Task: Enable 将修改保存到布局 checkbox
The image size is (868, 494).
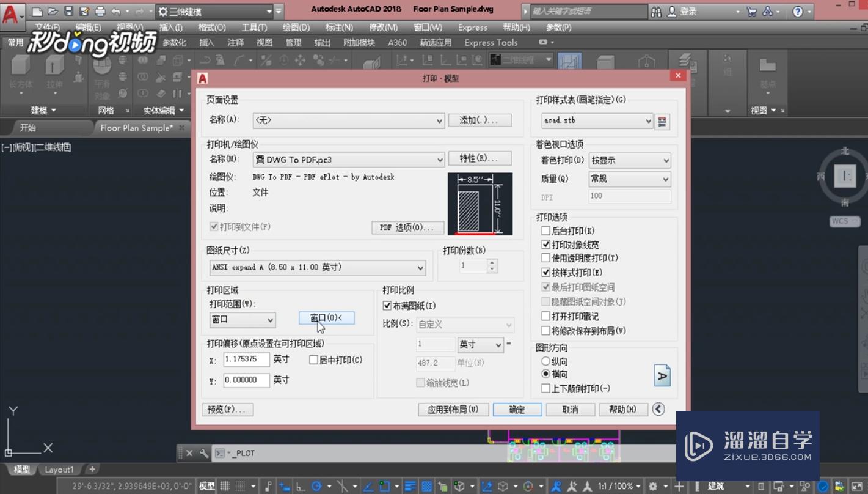Action: (x=546, y=331)
